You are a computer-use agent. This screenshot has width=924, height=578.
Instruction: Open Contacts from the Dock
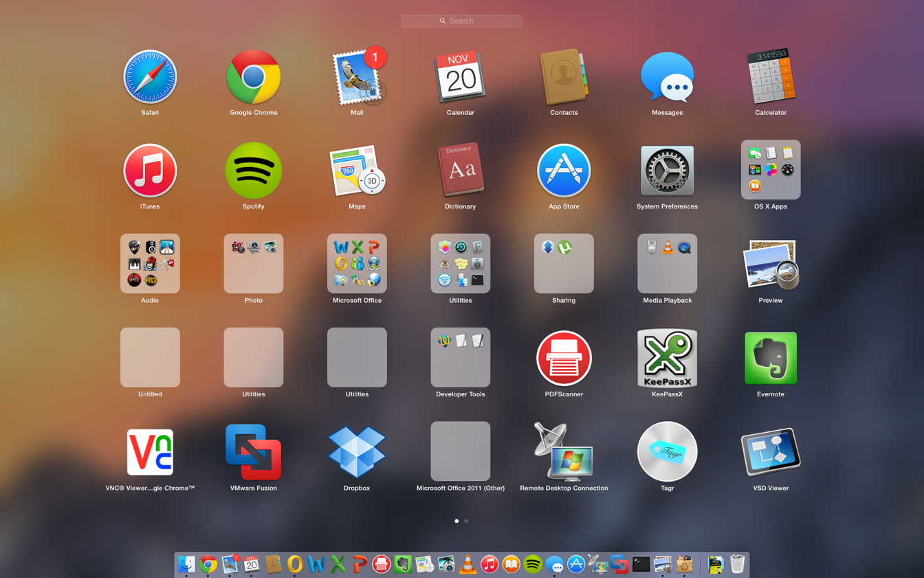point(273,564)
